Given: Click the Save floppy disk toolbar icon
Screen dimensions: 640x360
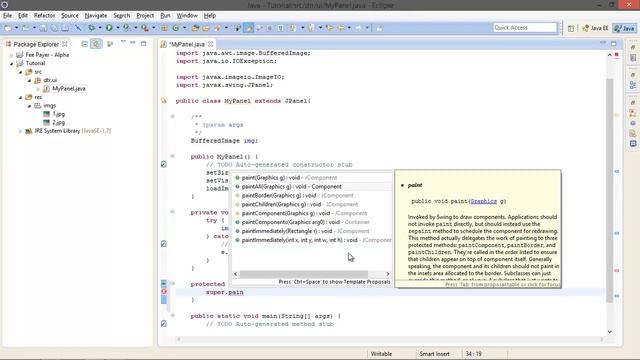Looking at the screenshot, I should click(43, 28).
